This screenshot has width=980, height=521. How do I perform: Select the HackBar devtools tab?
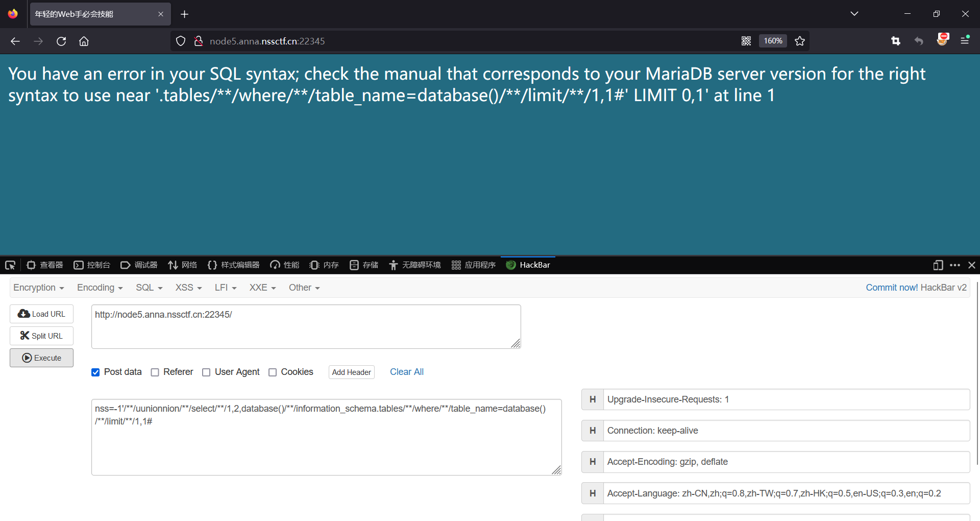pyautogui.click(x=528, y=265)
